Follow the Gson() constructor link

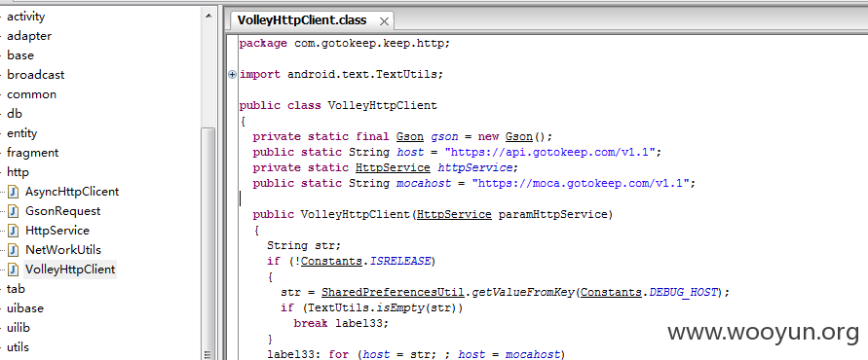pyautogui.click(x=518, y=136)
